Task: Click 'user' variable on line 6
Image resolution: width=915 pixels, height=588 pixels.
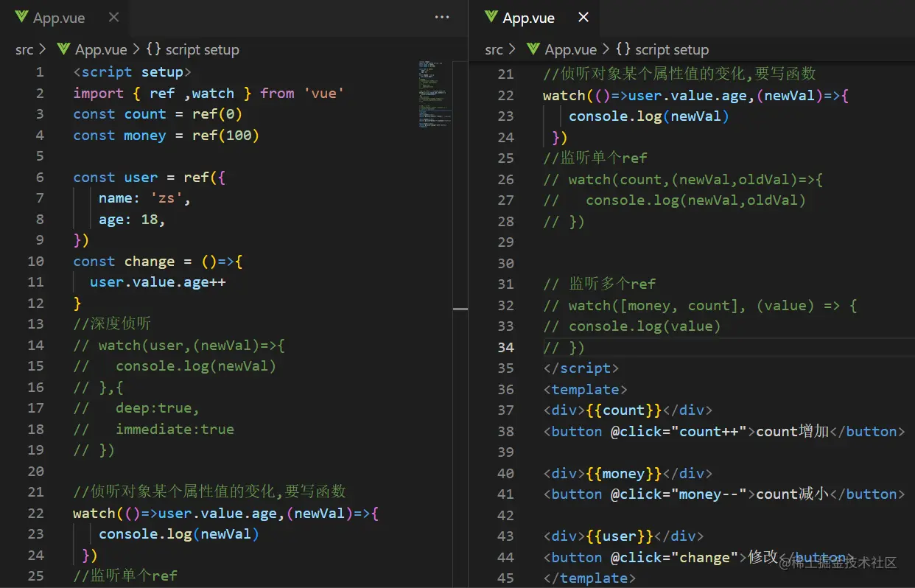Action: point(141,178)
